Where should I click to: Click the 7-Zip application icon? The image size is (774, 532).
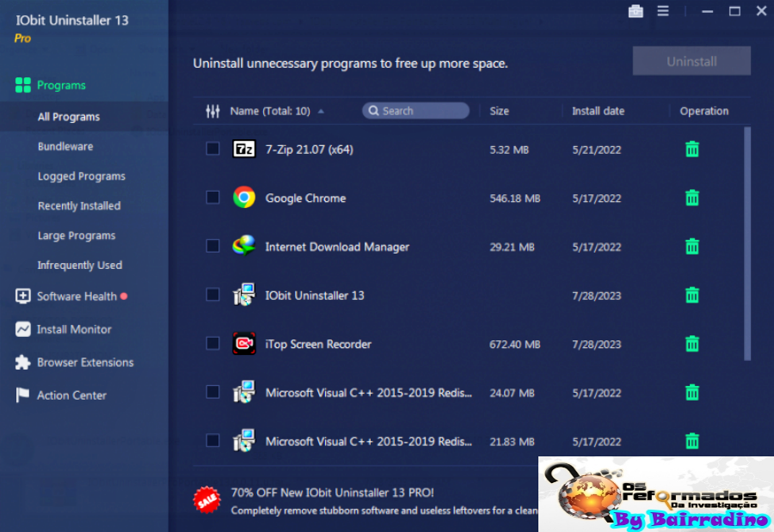(x=244, y=149)
